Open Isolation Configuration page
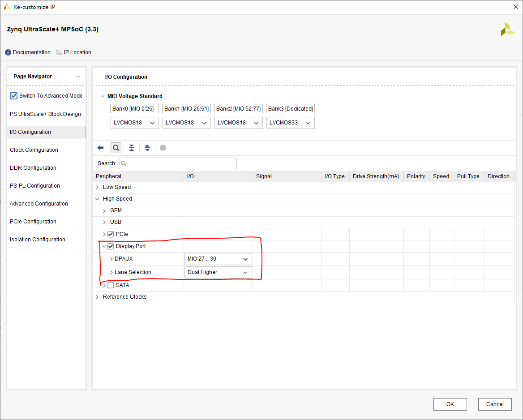523x420 pixels. [x=37, y=240]
